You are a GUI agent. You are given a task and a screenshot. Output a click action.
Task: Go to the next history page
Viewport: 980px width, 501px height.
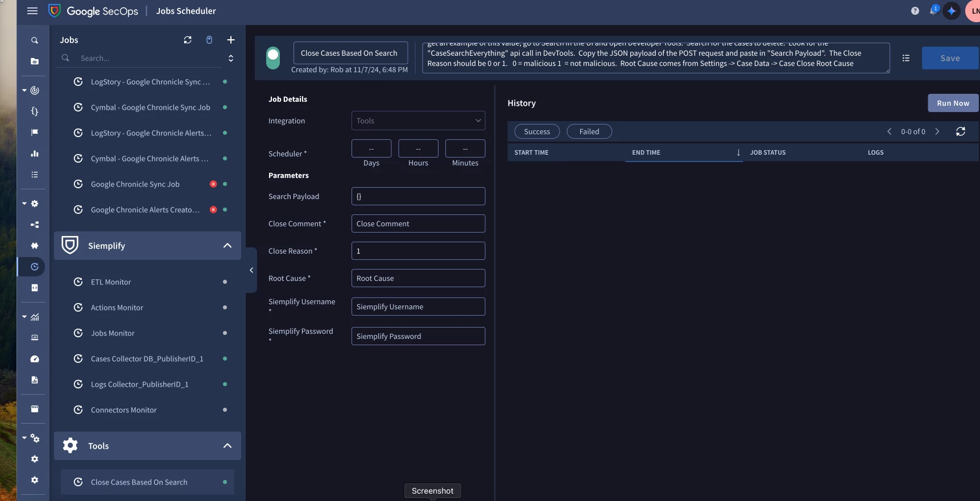[x=937, y=131]
